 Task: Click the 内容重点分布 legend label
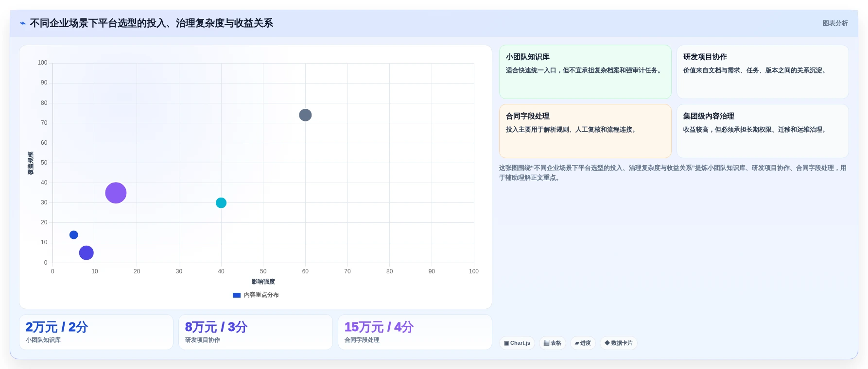tap(261, 295)
